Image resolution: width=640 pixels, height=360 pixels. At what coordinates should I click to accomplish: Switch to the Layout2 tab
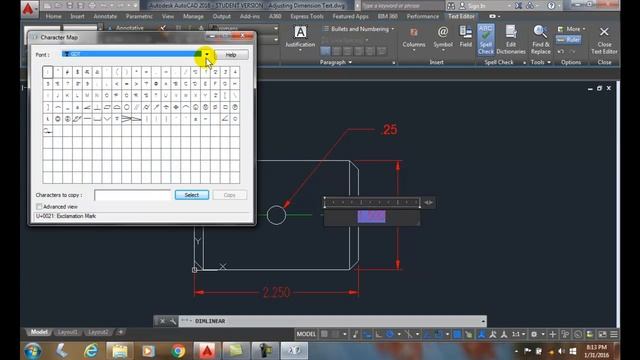[x=98, y=332]
